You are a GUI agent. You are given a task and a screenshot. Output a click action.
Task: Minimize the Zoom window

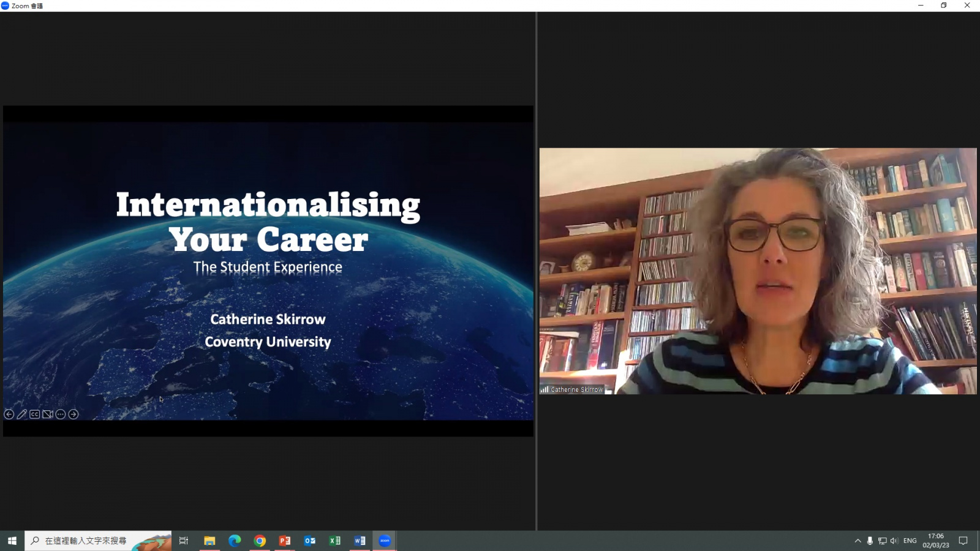pyautogui.click(x=921, y=6)
